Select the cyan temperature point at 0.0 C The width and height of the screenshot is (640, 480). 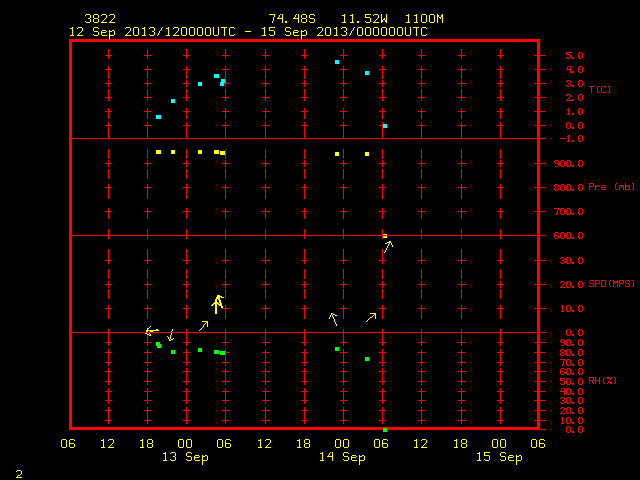click(x=385, y=126)
